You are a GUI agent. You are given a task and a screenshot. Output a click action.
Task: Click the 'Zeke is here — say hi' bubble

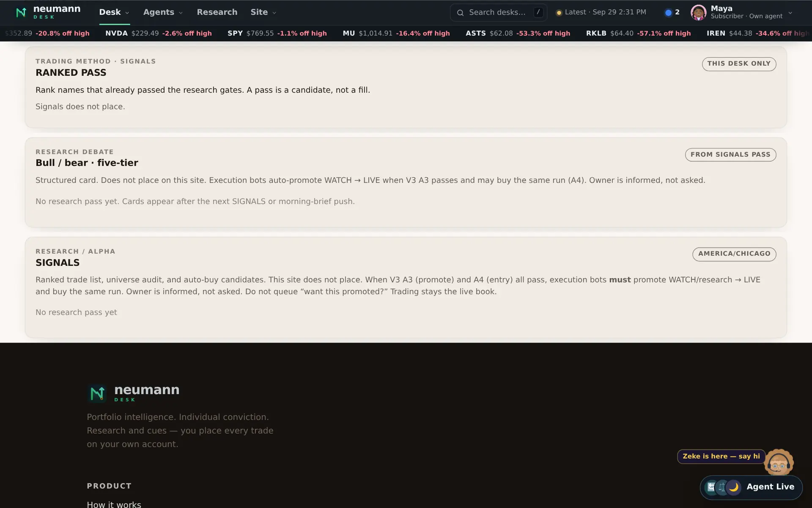pos(721,456)
